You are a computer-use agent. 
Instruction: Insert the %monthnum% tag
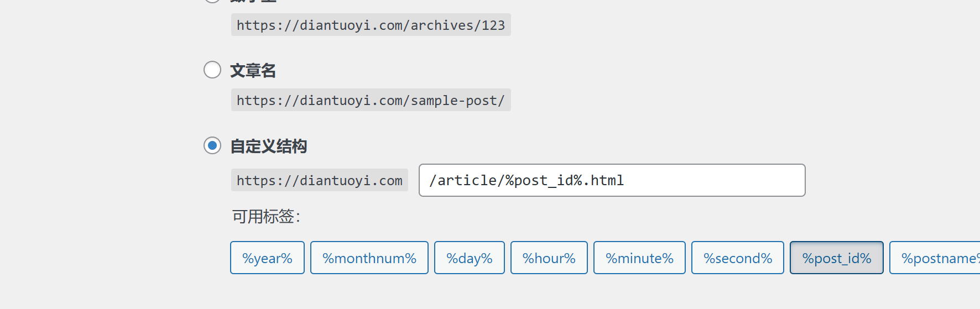coord(369,258)
